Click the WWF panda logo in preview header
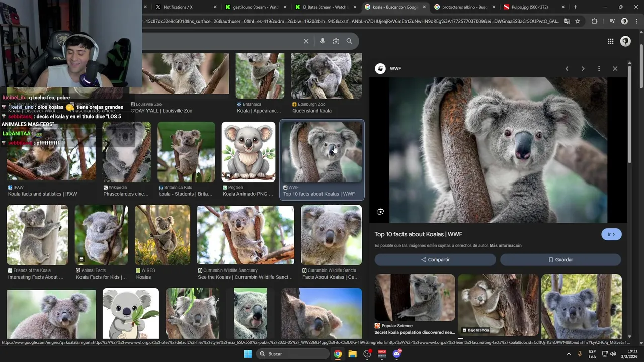 point(380,69)
